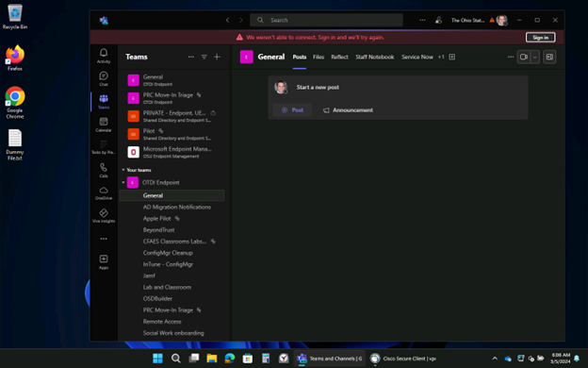Image resolution: width=588 pixels, height=368 pixels.
Task: Open Calendar from the Teams sidebar
Action: (104, 125)
